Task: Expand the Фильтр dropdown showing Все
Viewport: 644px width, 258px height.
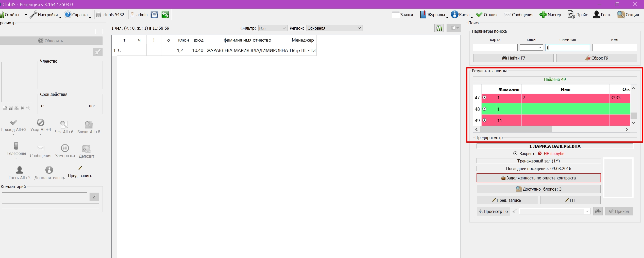Action: pos(273,28)
